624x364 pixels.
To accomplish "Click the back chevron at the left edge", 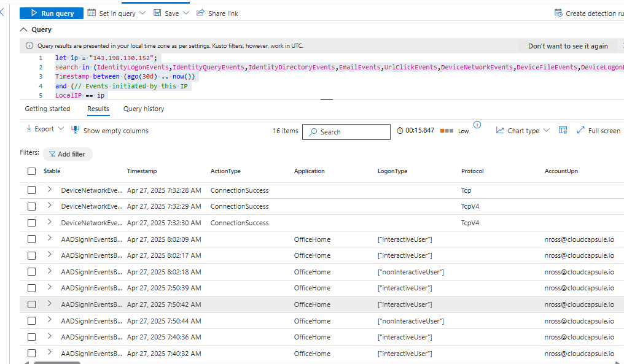I will pos(2,12).
